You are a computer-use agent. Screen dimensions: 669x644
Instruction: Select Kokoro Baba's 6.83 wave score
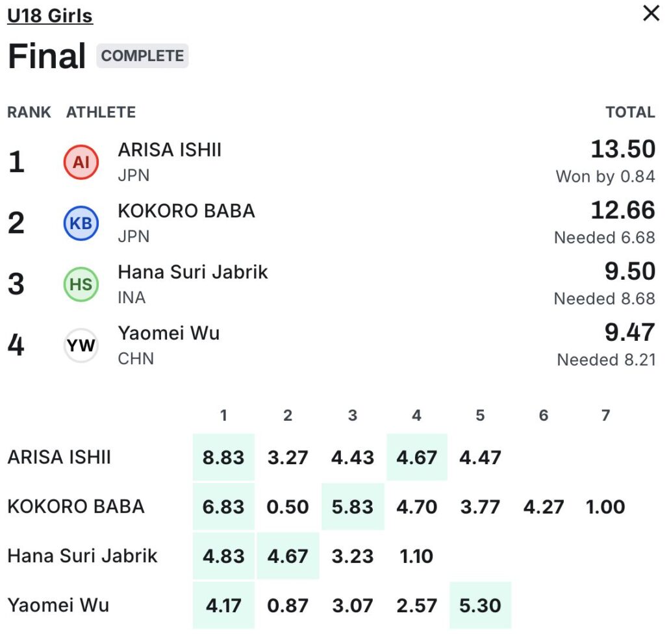pos(223,506)
